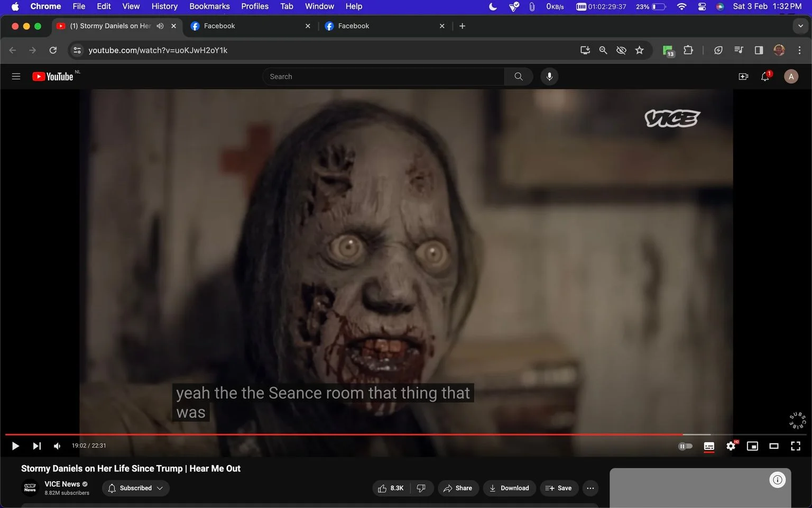Image resolution: width=812 pixels, height=508 pixels.
Task: Skip to the next video
Action: coord(36,446)
